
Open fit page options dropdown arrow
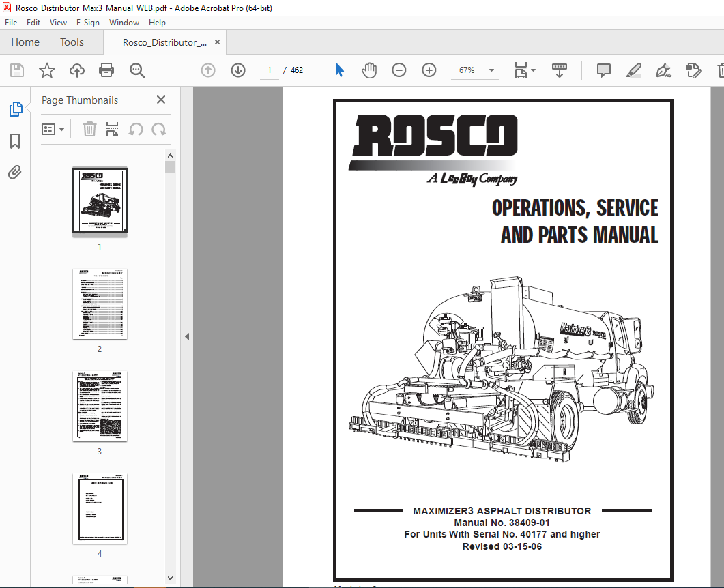(534, 70)
